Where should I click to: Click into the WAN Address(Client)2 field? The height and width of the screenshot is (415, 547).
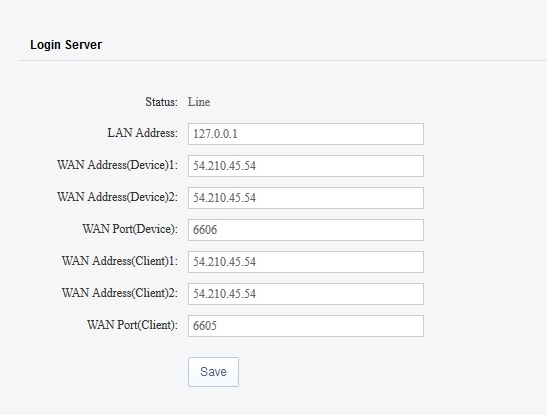pyautogui.click(x=306, y=294)
